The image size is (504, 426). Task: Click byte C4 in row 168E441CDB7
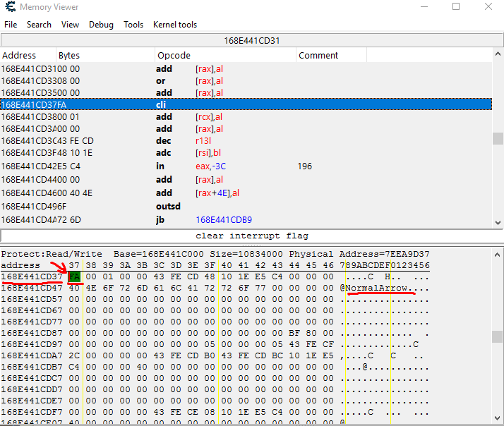coord(74,367)
